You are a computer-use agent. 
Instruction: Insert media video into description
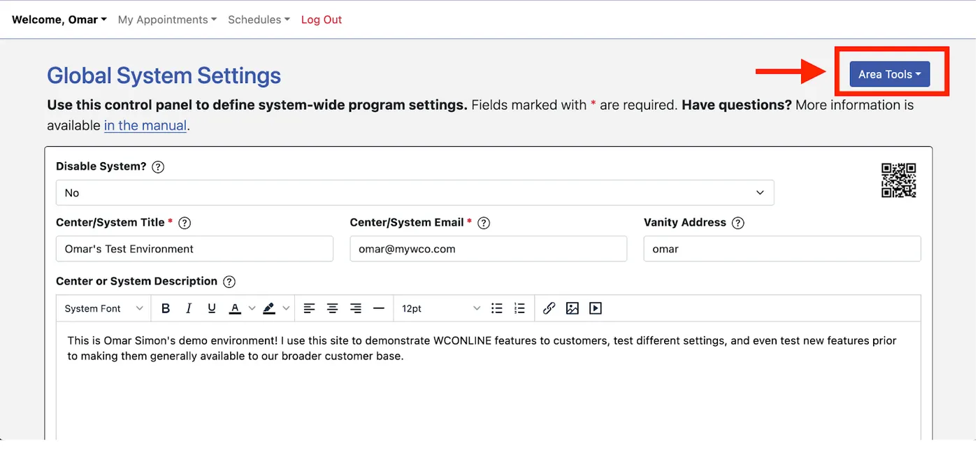596,308
